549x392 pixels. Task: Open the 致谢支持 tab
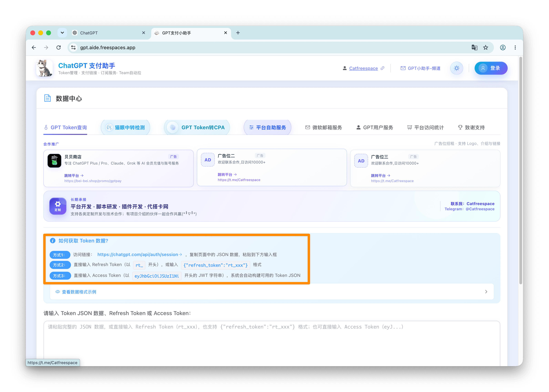click(x=471, y=128)
